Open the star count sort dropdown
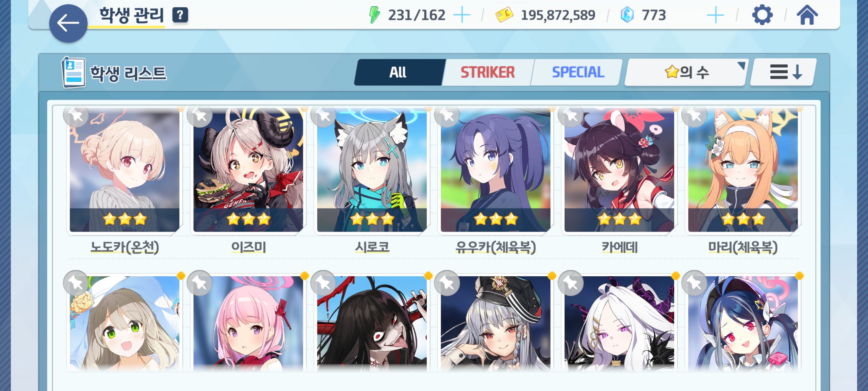 pos(686,72)
